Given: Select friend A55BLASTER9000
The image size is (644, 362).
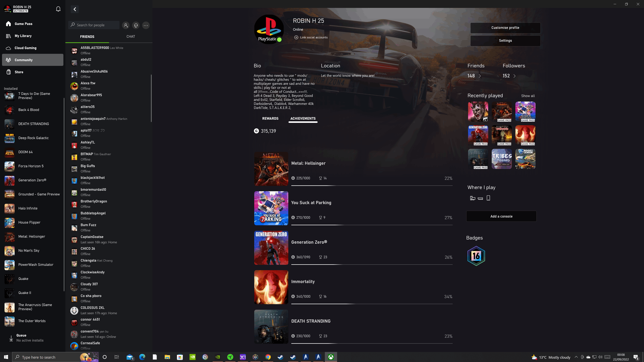Looking at the screenshot, I should pos(109,50).
